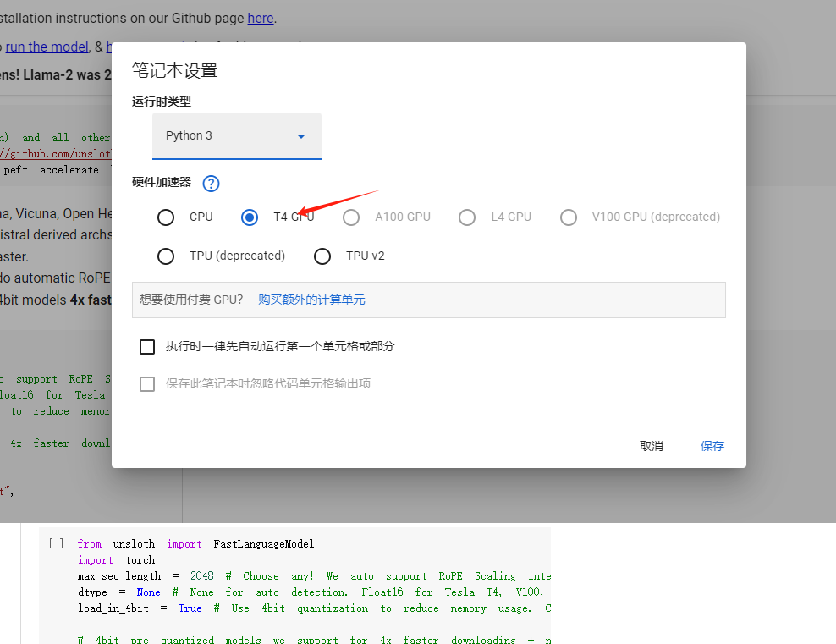
Task: Enable auto-run first cell checkbox
Action: 147,346
